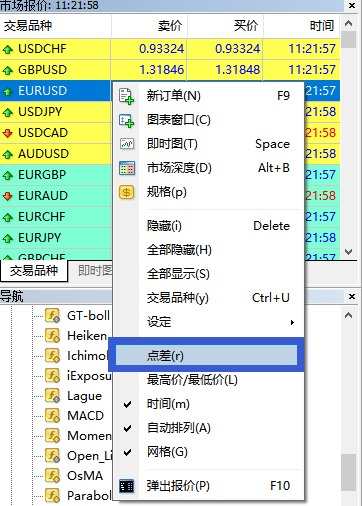Close the 导航 navigator panel
This screenshot has width=362, height=506.
pyautogui.click(x=352, y=296)
